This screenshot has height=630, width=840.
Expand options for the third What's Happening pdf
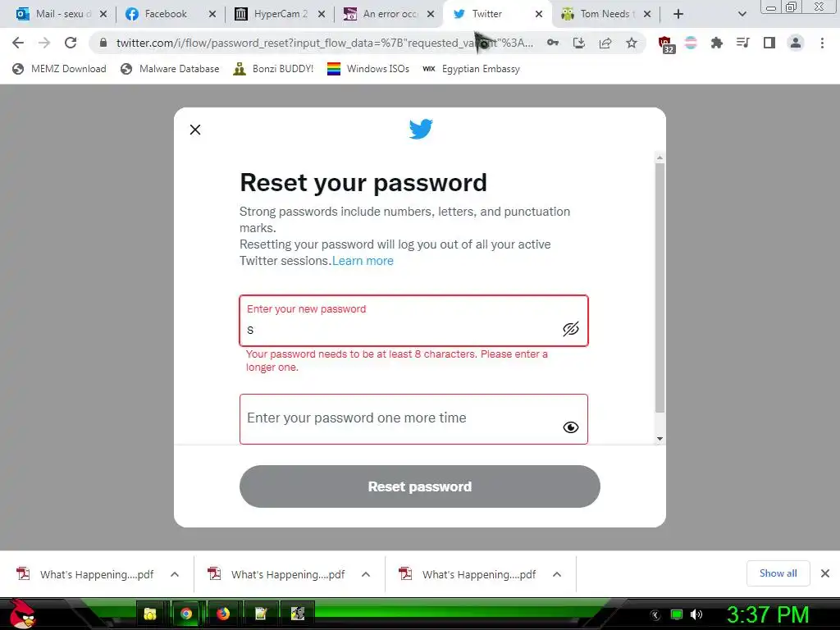[557, 574]
